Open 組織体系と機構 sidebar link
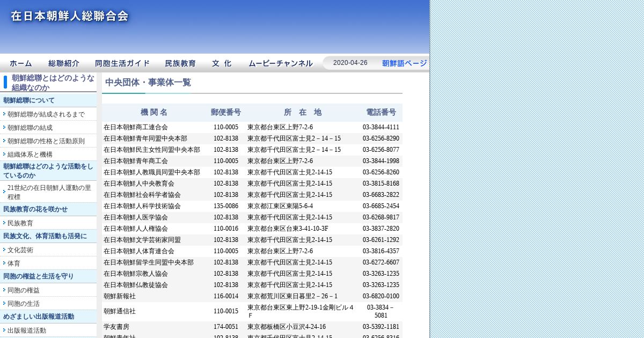The image size is (644, 338). [30, 155]
